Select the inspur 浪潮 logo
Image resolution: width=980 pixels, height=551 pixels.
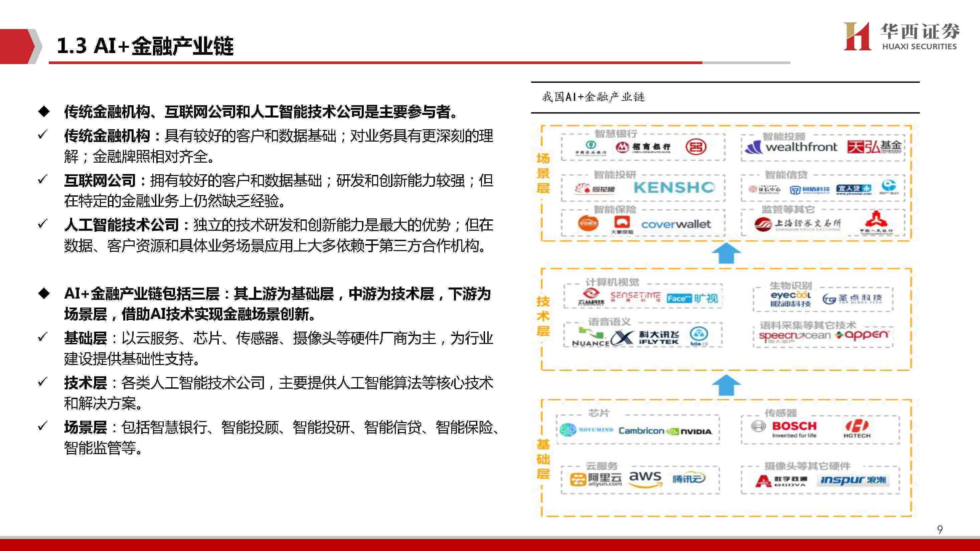(853, 480)
